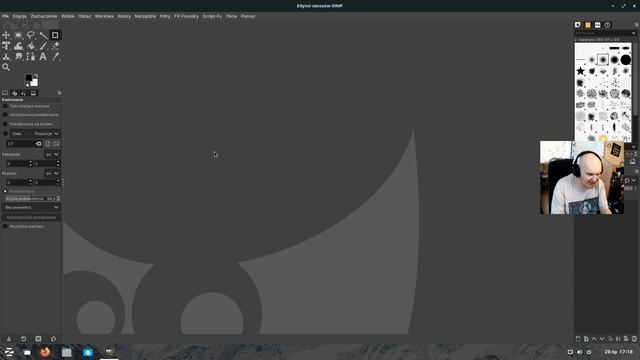
Task: Open the Zaznaczenie menu
Action: (44, 16)
